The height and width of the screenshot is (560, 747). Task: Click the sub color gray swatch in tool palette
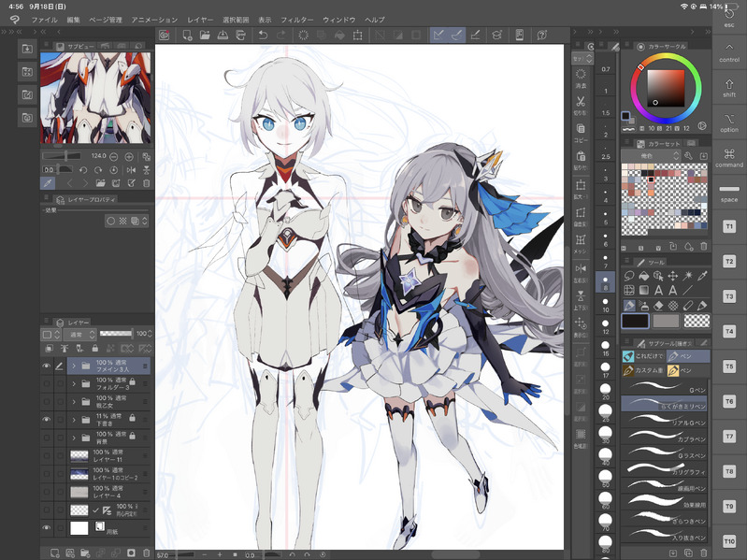tap(666, 321)
